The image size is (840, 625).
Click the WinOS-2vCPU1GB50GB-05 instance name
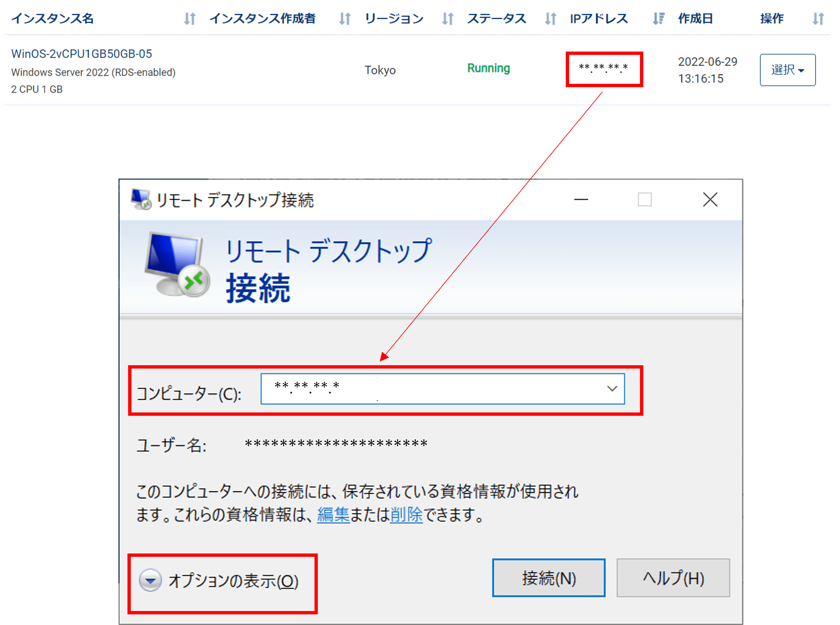tap(82, 54)
